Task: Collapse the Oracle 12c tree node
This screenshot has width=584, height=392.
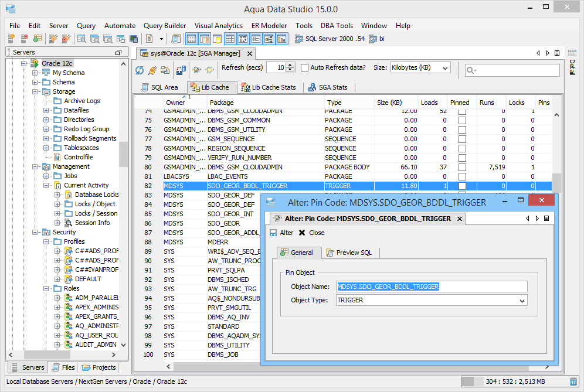Action: click(24, 63)
